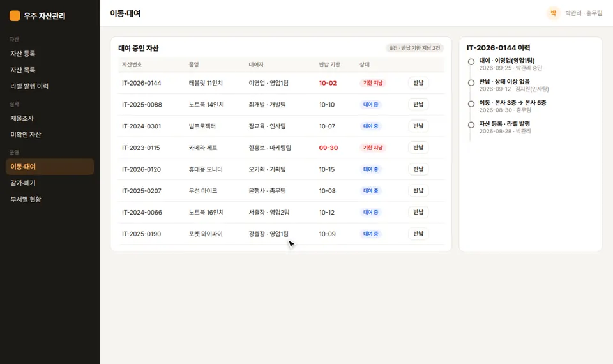The height and width of the screenshot is (364, 613).
Task: Click the 카메라 세트 item name
Action: (x=203, y=148)
